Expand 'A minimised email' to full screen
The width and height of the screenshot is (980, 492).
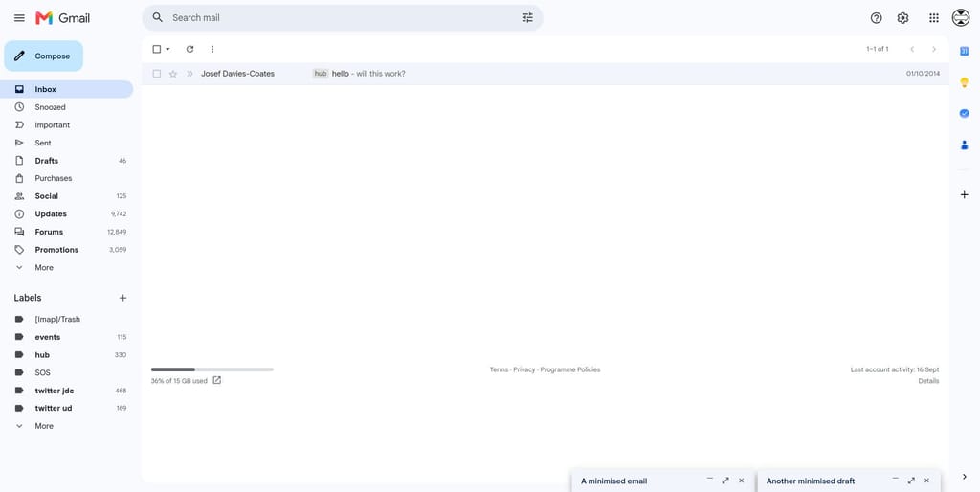(x=725, y=481)
